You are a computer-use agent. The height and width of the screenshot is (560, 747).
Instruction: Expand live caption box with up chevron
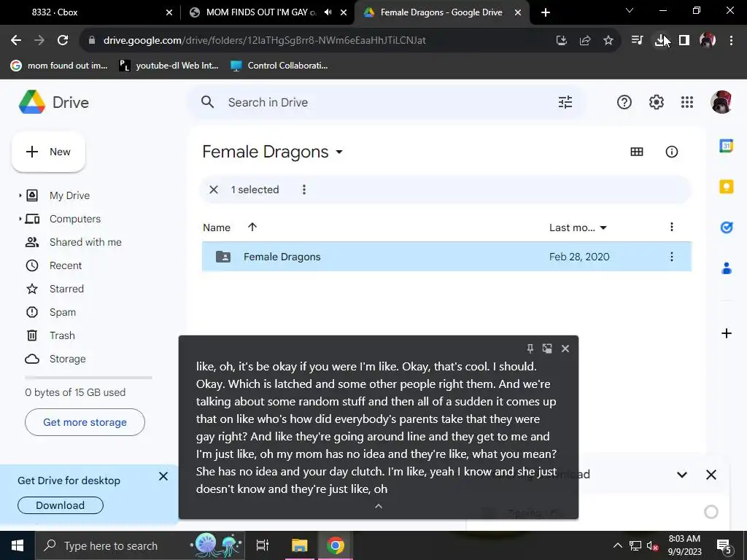379,506
